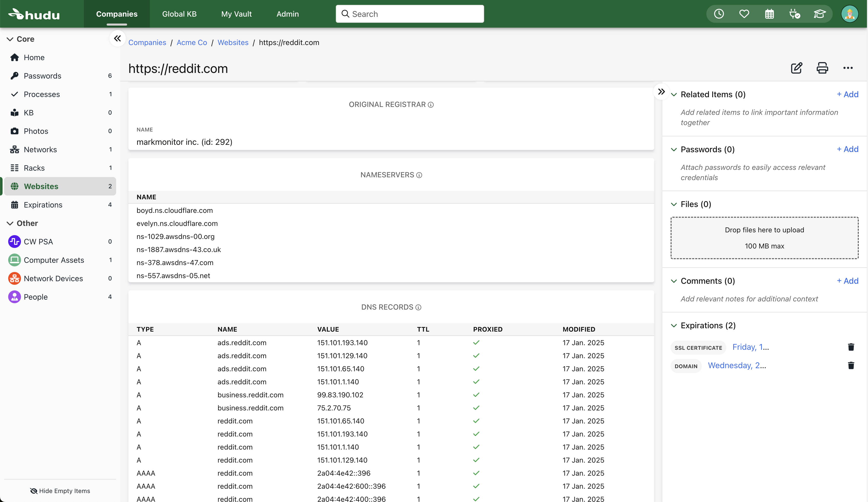
Task: Toggle Hide Empty Items
Action: 60,491
